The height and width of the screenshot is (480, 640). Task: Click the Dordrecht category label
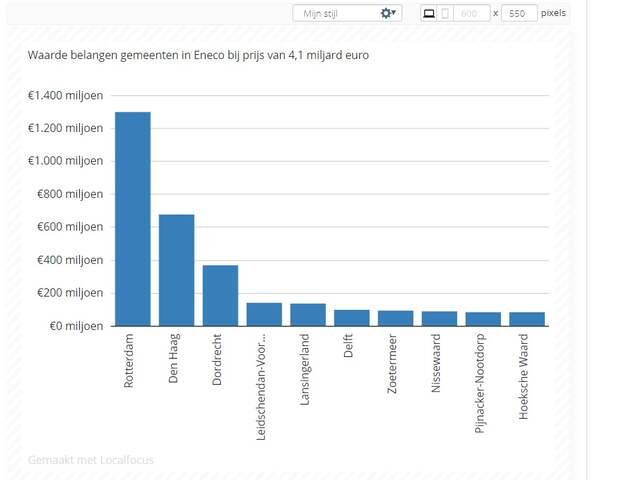(x=217, y=360)
